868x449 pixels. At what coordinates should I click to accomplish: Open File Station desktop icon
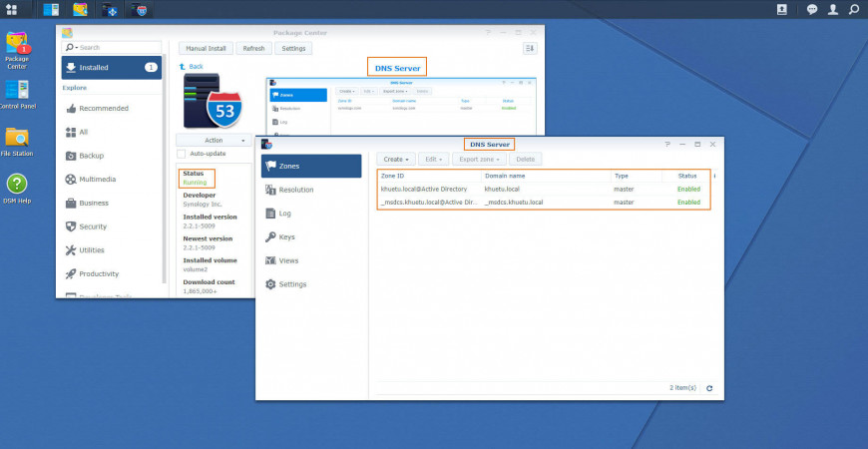pos(17,142)
